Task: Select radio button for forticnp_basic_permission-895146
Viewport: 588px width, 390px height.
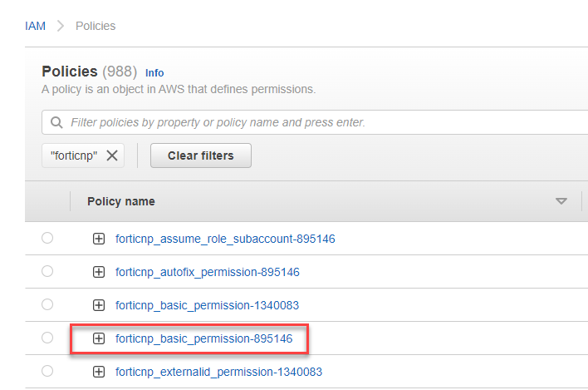Action: (47, 338)
